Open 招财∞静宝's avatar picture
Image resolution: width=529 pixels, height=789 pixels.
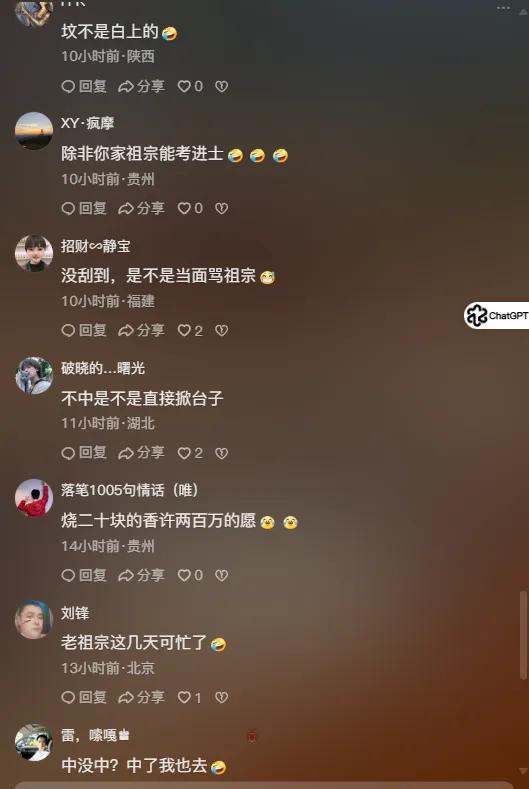34,253
